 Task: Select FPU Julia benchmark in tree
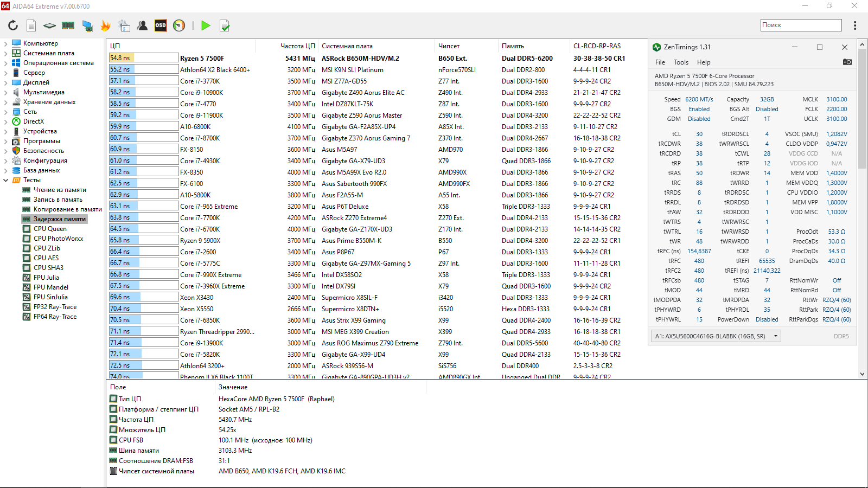coord(46,278)
